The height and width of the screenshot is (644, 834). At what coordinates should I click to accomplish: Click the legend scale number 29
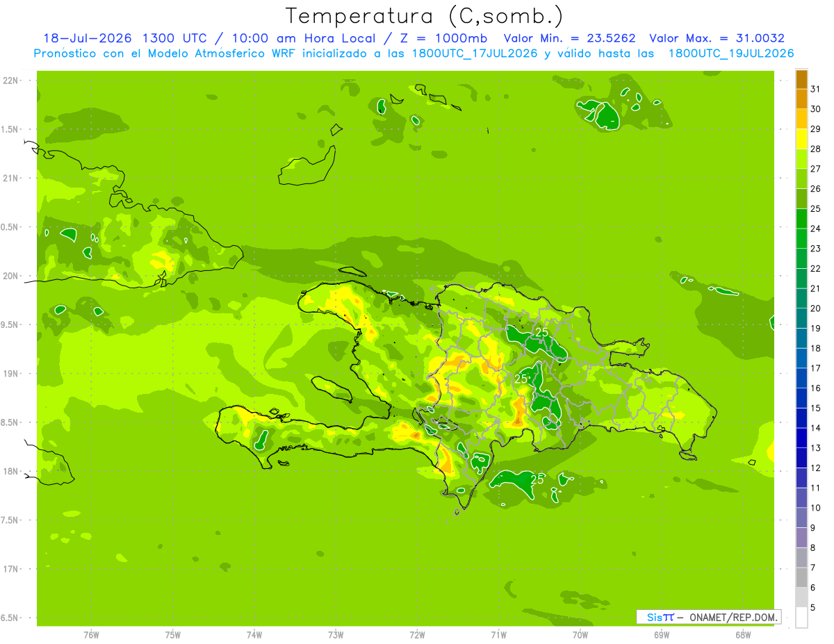[x=816, y=129]
